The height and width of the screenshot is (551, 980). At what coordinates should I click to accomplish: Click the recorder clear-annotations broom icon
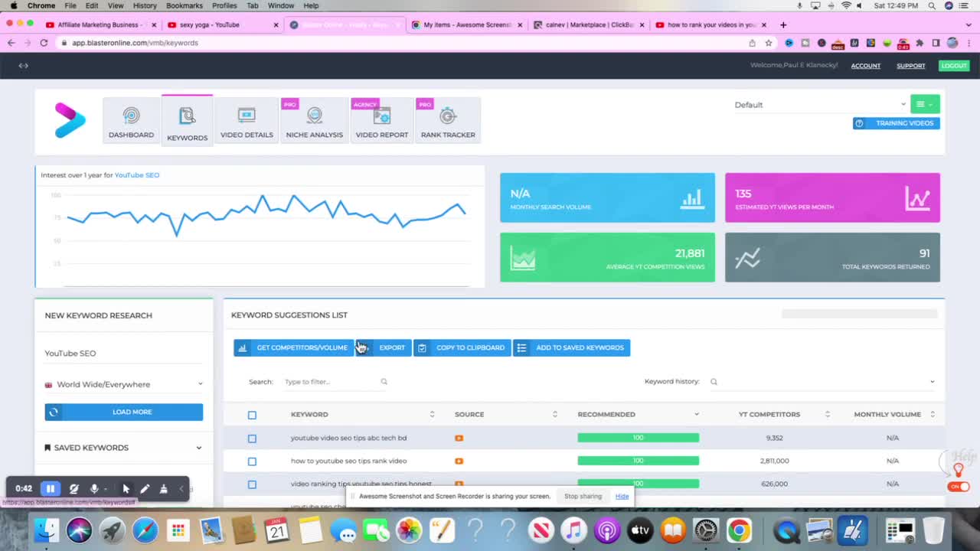(163, 488)
